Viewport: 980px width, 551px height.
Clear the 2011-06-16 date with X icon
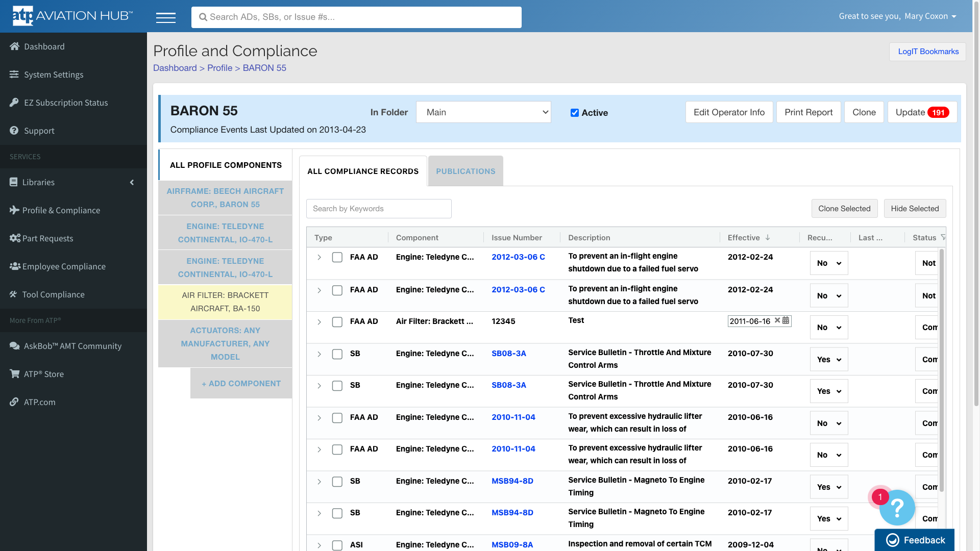777,320
